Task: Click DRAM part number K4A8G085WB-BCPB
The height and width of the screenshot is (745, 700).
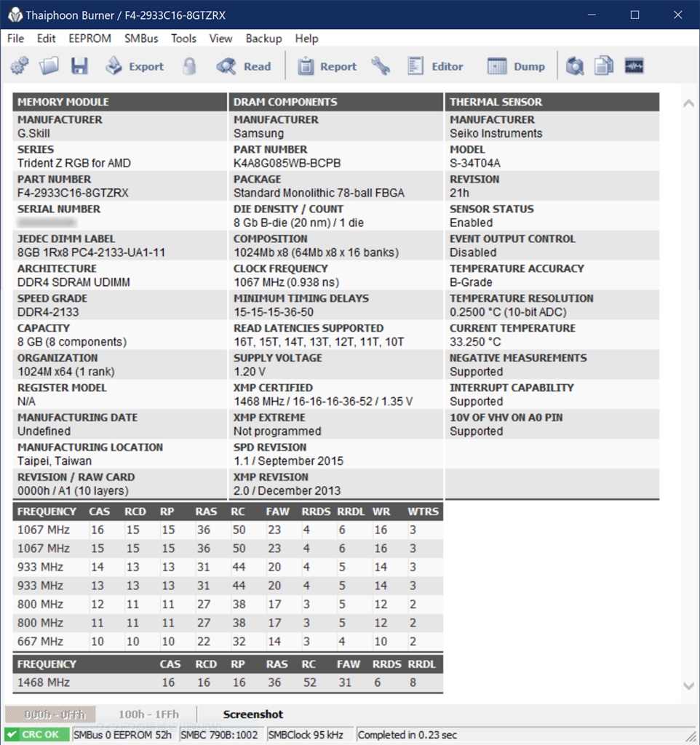Action: (287, 163)
